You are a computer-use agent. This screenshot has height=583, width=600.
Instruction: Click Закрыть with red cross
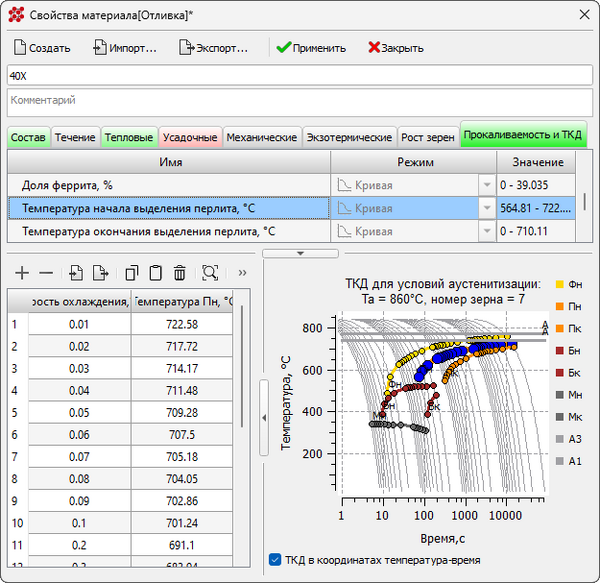point(396,48)
